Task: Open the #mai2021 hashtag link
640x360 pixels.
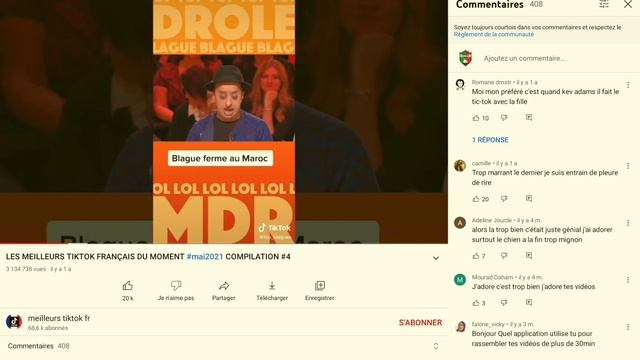Action: coord(205,257)
